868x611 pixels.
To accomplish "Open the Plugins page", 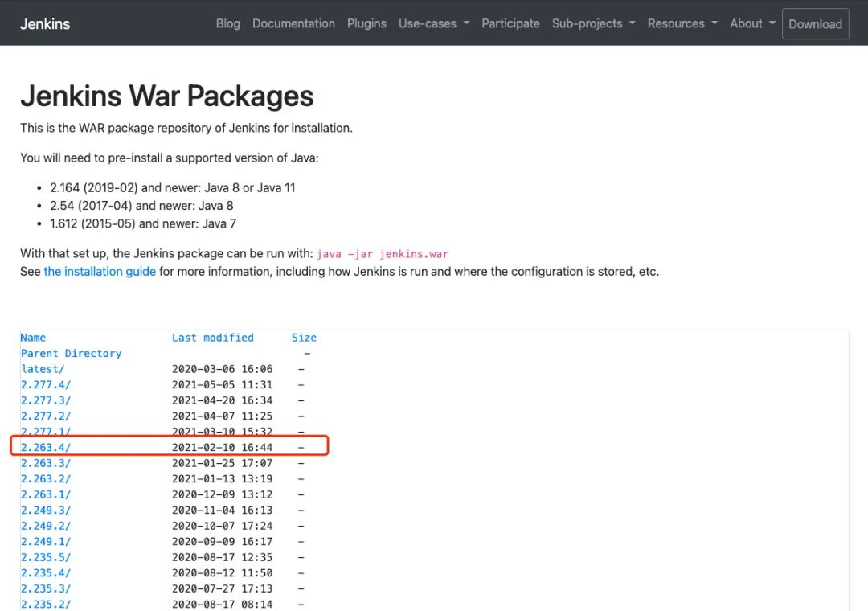I will tap(366, 23).
